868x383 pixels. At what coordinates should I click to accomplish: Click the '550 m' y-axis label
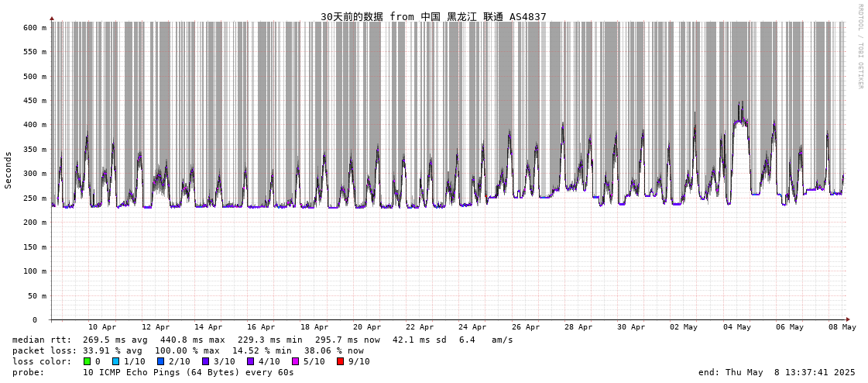(34, 52)
